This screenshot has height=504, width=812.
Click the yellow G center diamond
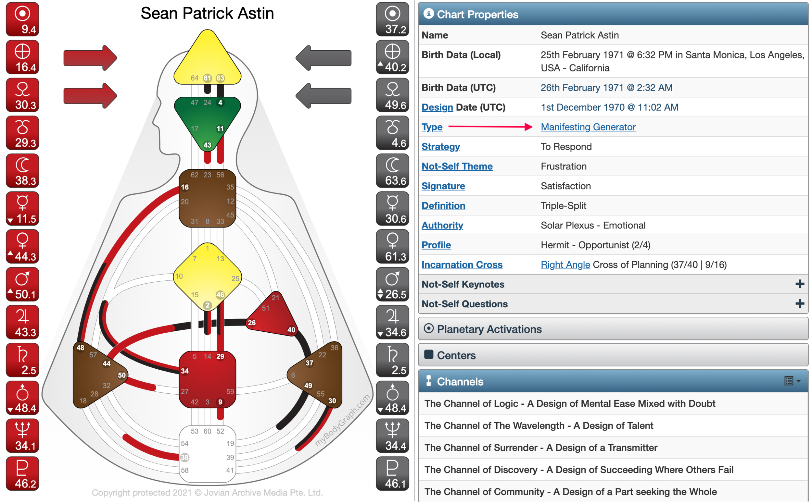click(207, 277)
